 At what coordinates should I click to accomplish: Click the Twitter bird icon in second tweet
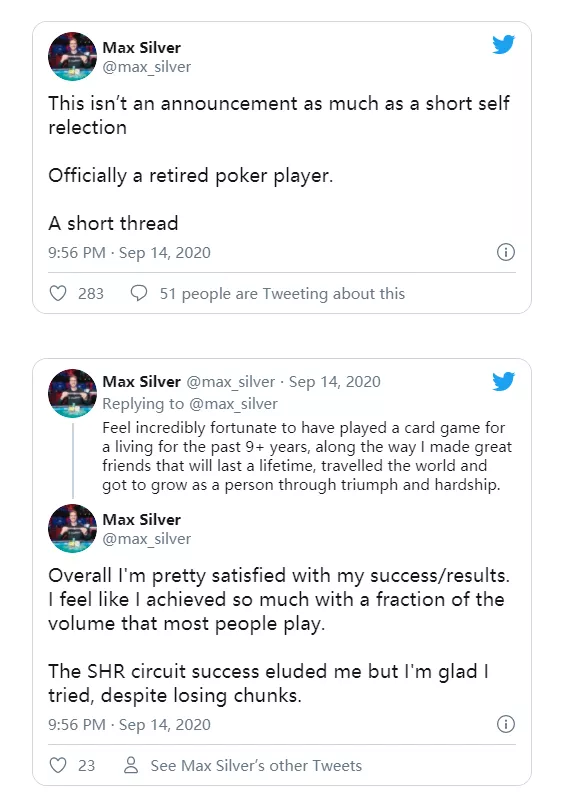pyautogui.click(x=503, y=381)
